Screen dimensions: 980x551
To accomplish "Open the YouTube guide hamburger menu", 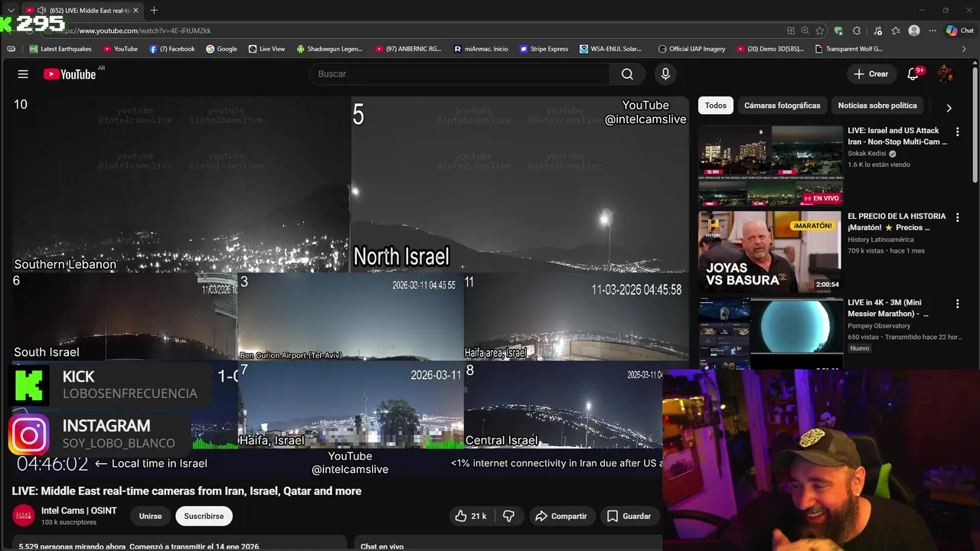I will click(x=23, y=74).
